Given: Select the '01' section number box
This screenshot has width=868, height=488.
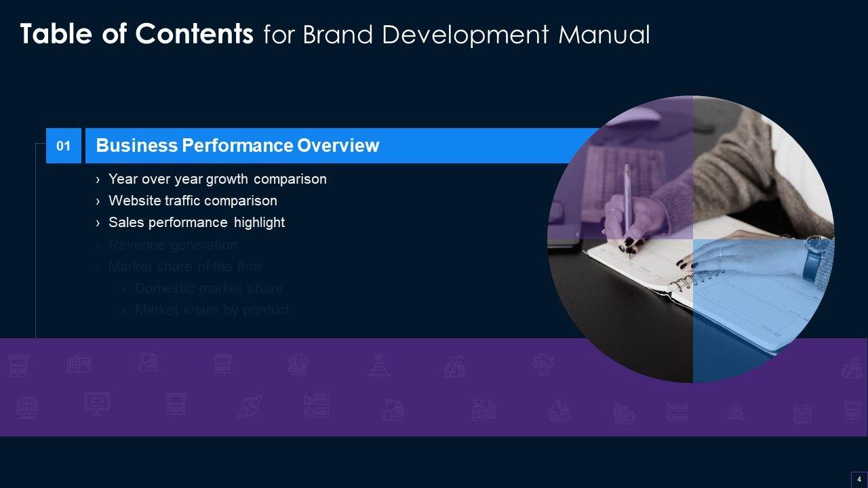Looking at the screenshot, I should pyautogui.click(x=64, y=146).
